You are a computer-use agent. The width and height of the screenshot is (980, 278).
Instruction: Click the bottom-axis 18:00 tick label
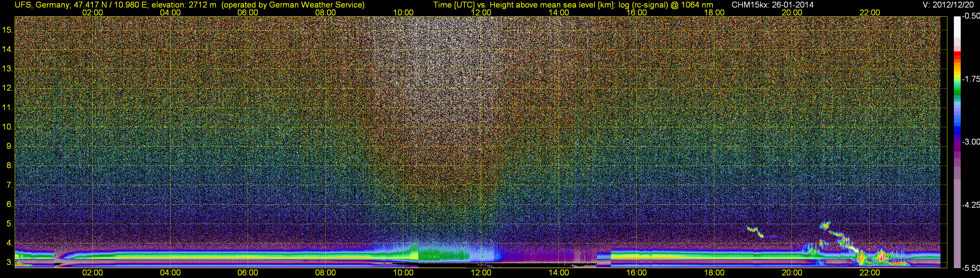[714, 273]
